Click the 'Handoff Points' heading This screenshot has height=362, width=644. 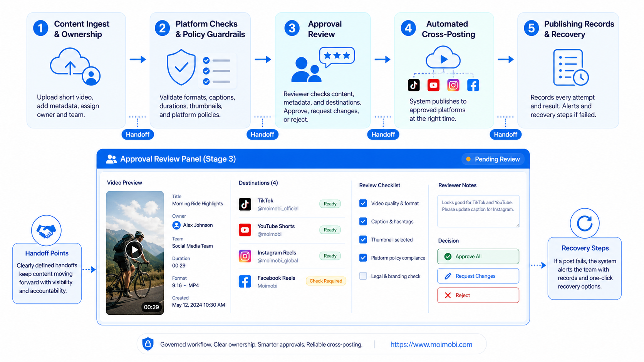[x=47, y=253]
